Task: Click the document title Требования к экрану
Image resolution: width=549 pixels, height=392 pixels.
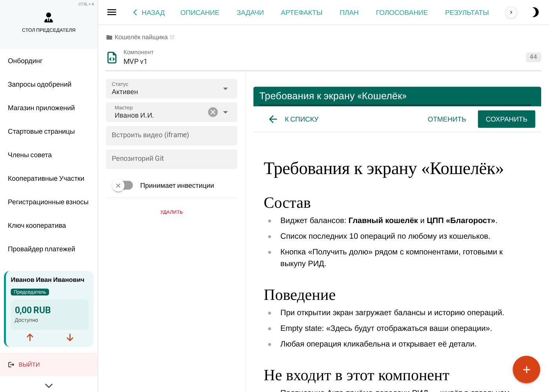Action: point(384,169)
